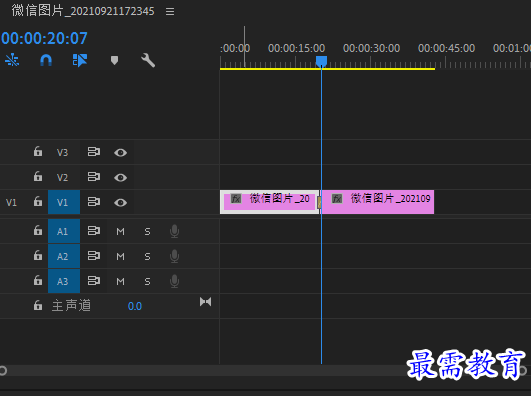Click the master volume value 0.0
Viewport: 531px width, 396px height.
[135, 306]
